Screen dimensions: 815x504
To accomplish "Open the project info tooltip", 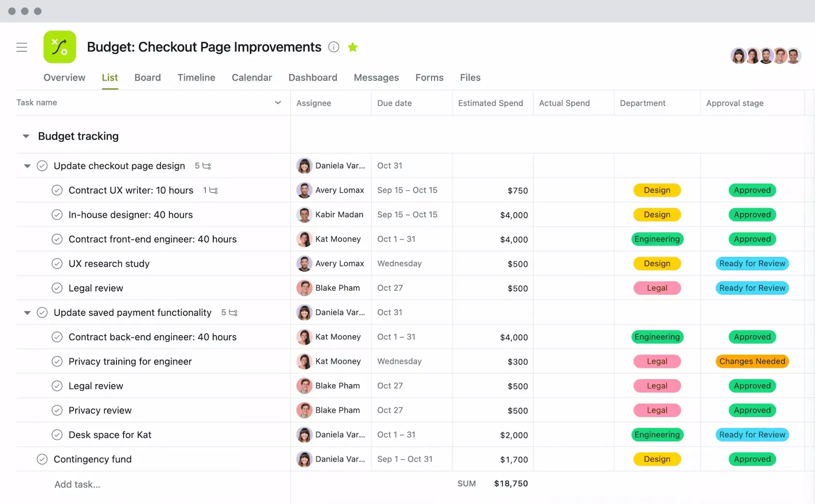I will click(x=333, y=47).
